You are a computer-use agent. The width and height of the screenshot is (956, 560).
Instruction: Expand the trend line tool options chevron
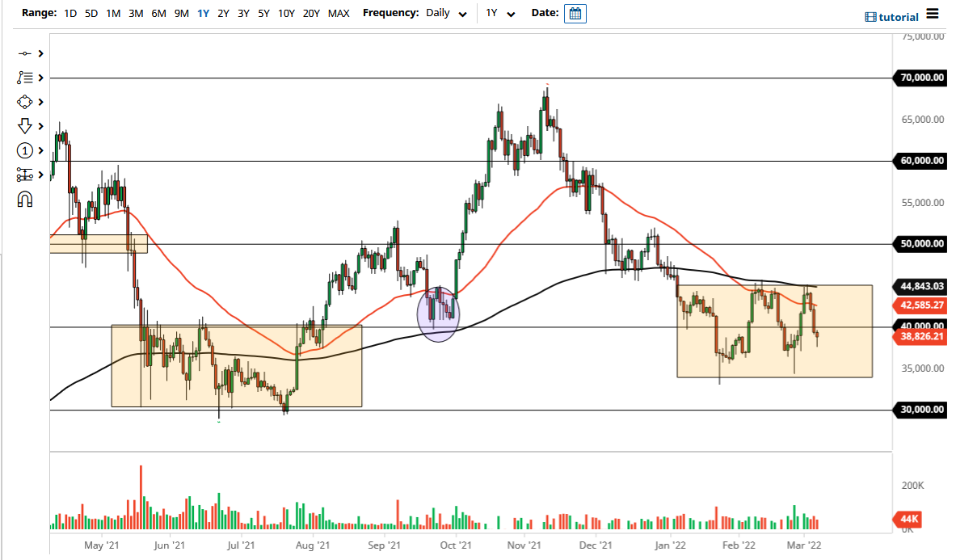40,53
